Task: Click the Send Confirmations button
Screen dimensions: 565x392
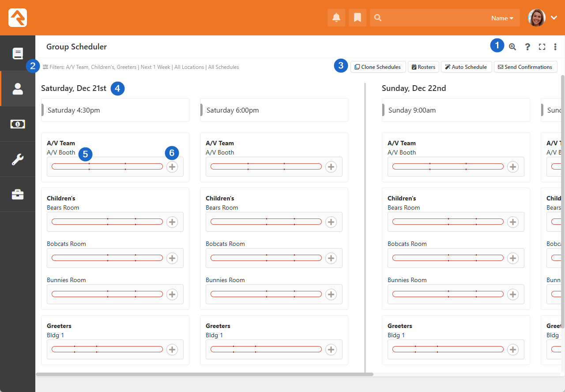Action: click(525, 67)
